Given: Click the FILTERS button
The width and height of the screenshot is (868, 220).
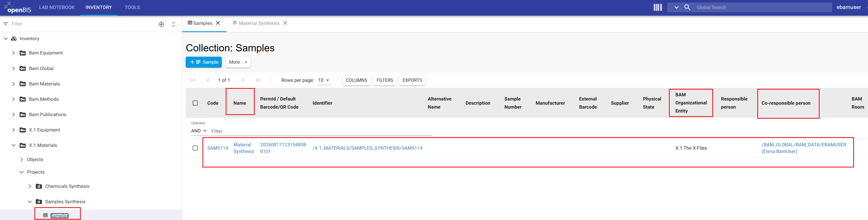Looking at the screenshot, I should click(x=385, y=80).
